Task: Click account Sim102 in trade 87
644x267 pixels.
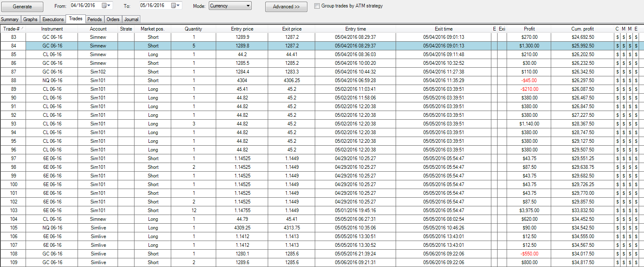Action: click(x=98, y=72)
